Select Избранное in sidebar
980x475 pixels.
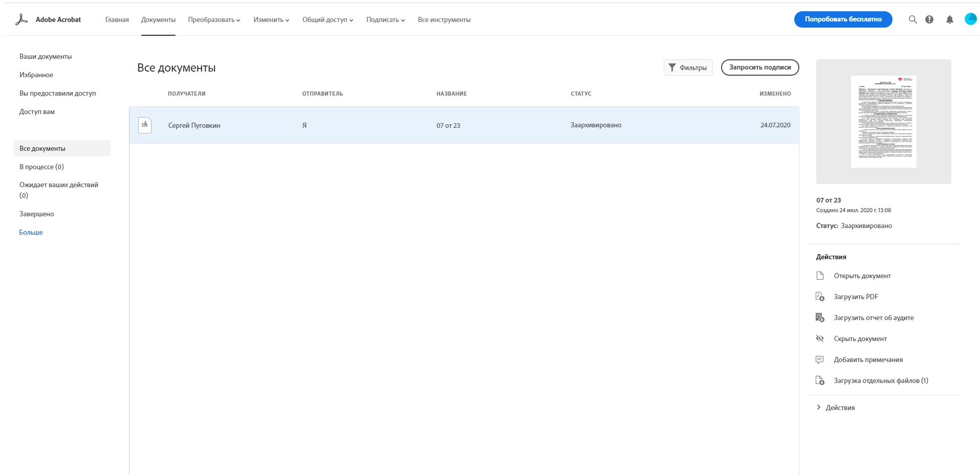pyautogui.click(x=36, y=75)
